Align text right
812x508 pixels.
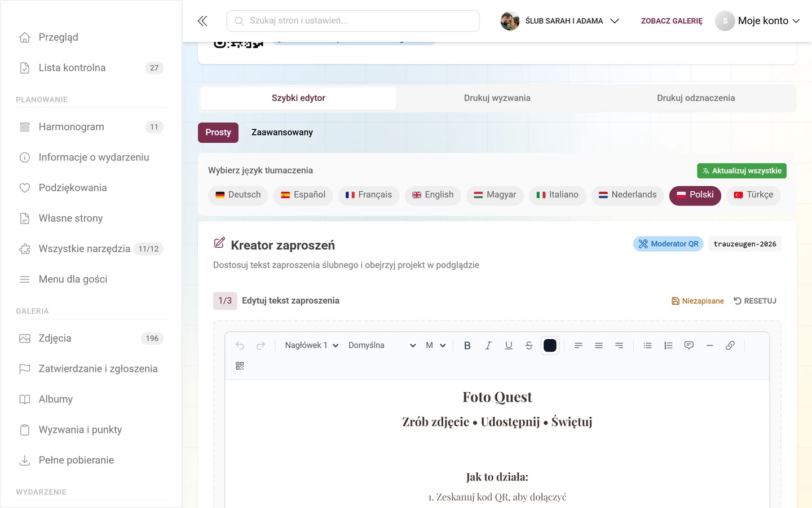point(619,345)
